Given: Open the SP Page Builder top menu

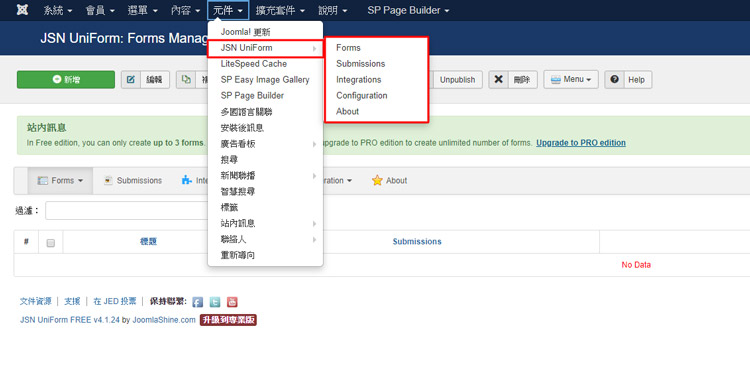Looking at the screenshot, I should (408, 10).
